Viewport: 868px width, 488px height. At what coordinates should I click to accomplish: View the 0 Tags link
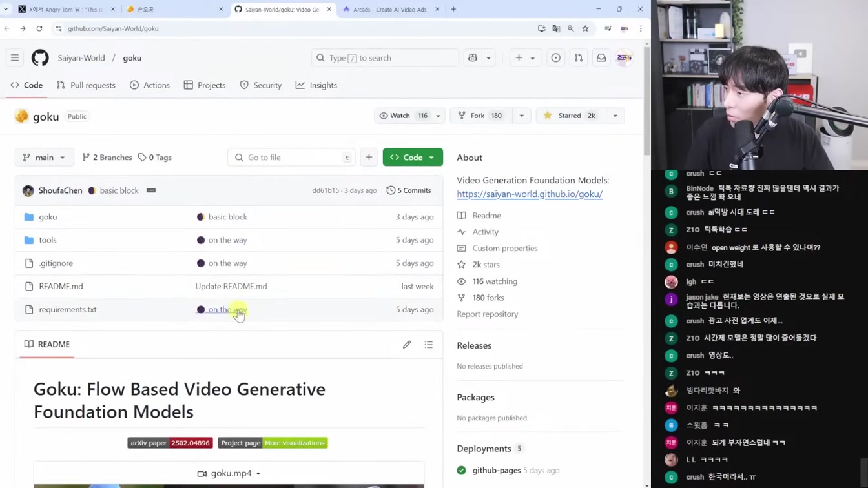tap(155, 158)
